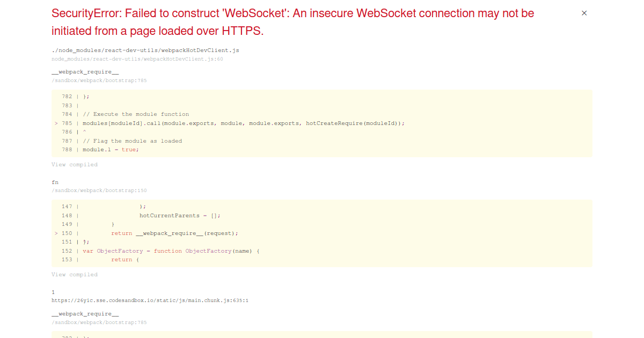
Task: Click the 'var ObjectFactory' code line
Action: (171, 251)
